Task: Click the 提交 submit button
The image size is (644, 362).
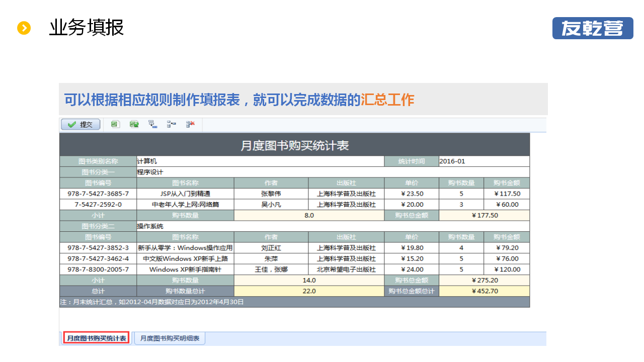Action: click(x=80, y=125)
